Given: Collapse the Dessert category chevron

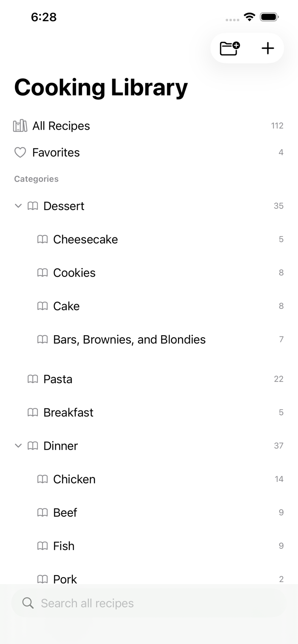Looking at the screenshot, I should coord(18,206).
